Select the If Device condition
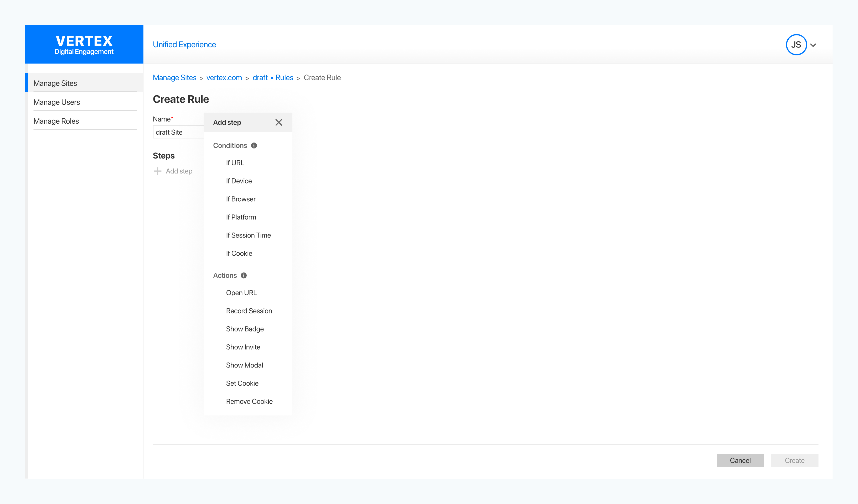Image resolution: width=858 pixels, height=504 pixels. coord(239,181)
